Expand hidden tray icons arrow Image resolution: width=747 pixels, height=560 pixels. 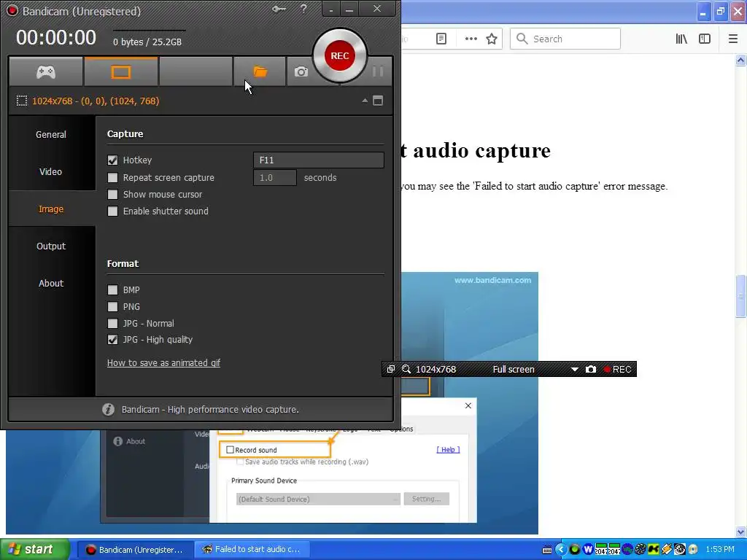pyautogui.click(x=561, y=550)
